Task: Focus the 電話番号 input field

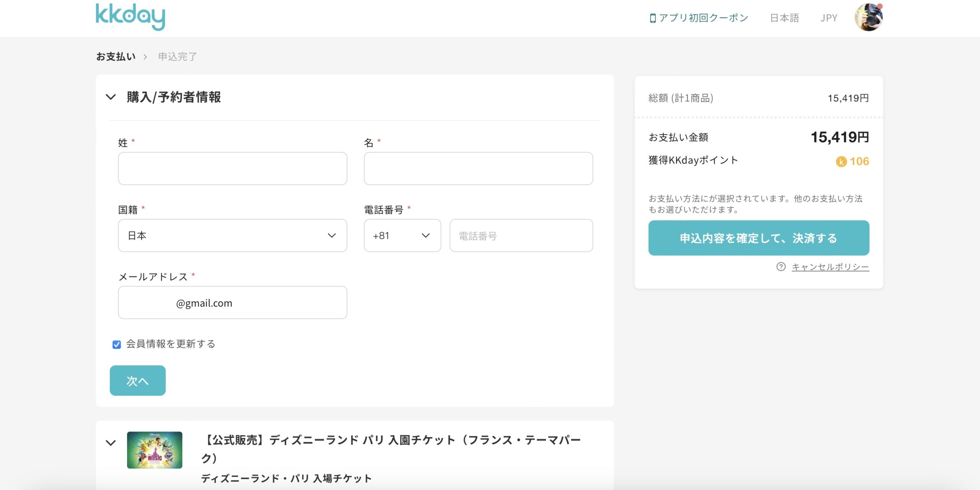Action: (x=521, y=235)
